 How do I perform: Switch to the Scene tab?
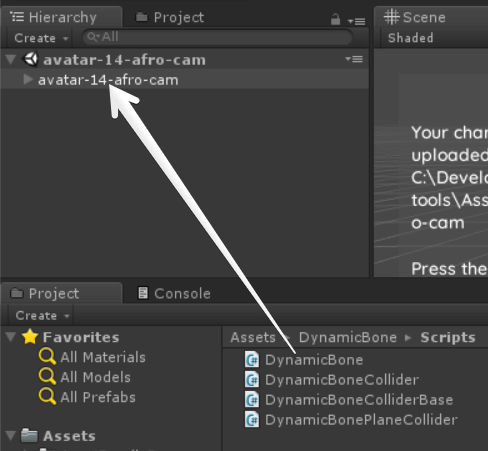click(415, 17)
